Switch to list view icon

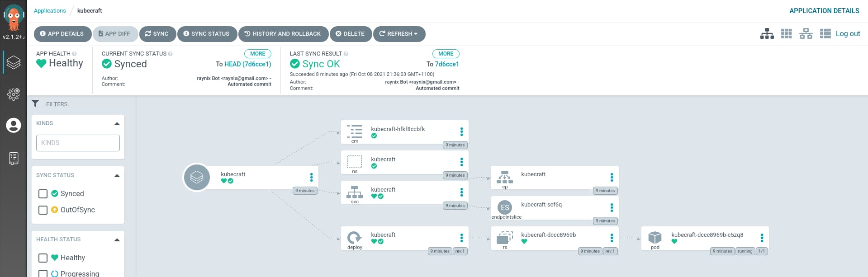click(825, 34)
